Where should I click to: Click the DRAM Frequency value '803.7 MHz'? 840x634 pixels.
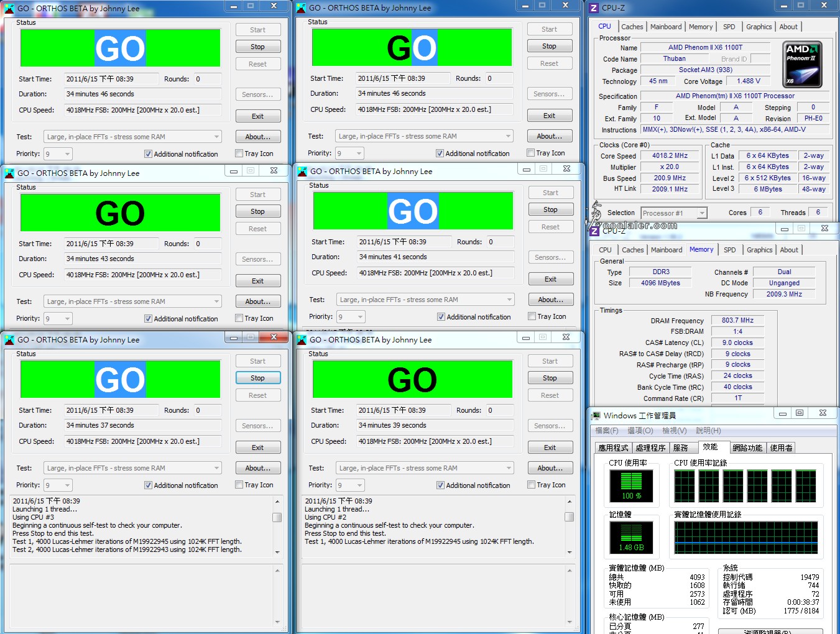point(737,320)
